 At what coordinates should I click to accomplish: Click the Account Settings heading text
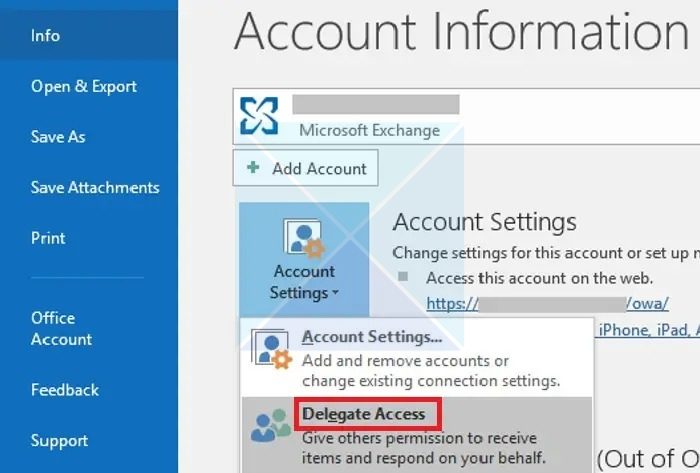484,222
